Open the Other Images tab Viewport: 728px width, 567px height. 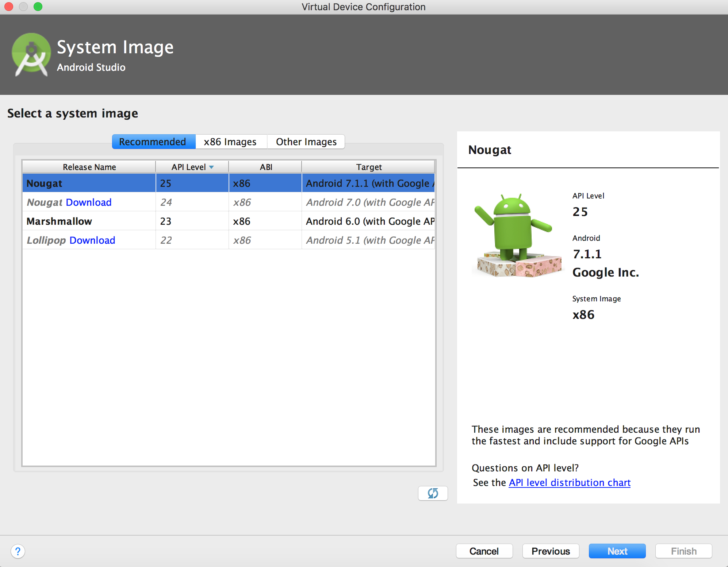[x=306, y=142]
